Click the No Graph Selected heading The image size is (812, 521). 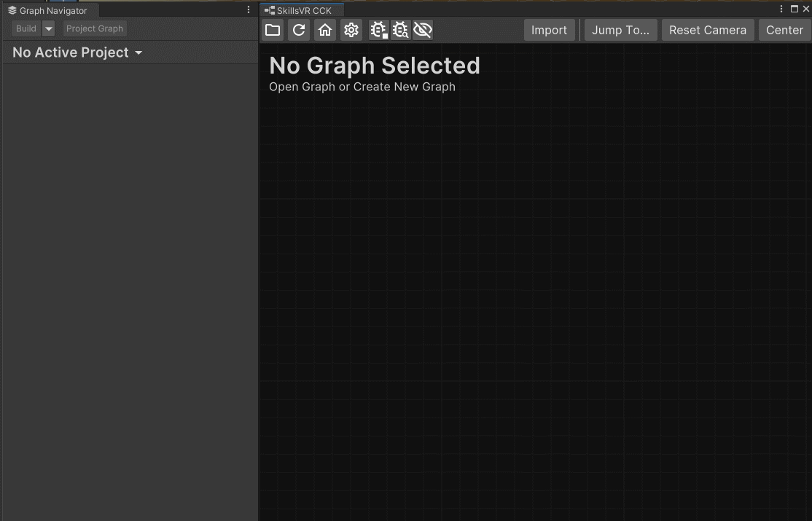coord(375,66)
